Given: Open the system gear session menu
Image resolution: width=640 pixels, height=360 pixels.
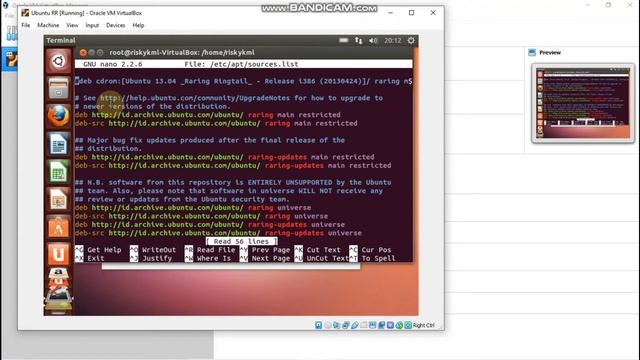Looking at the screenshot, I should point(411,40).
